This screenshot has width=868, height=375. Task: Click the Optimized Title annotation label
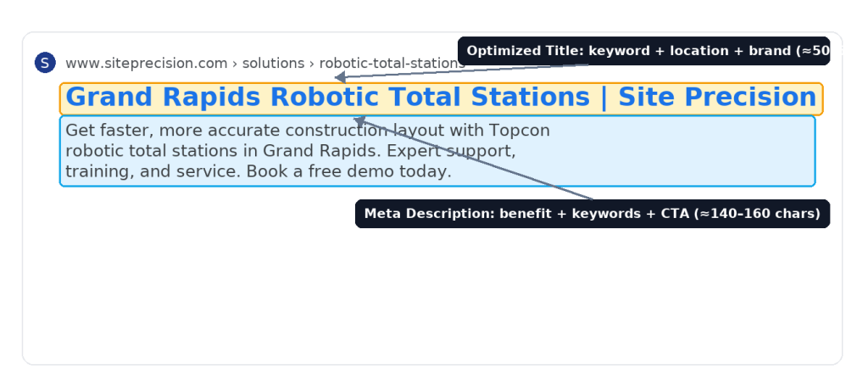pos(643,51)
